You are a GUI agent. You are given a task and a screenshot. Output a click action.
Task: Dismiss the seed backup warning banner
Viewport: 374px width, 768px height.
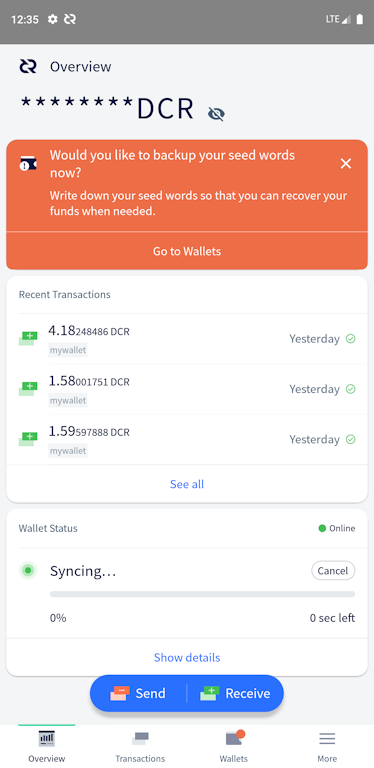(346, 164)
